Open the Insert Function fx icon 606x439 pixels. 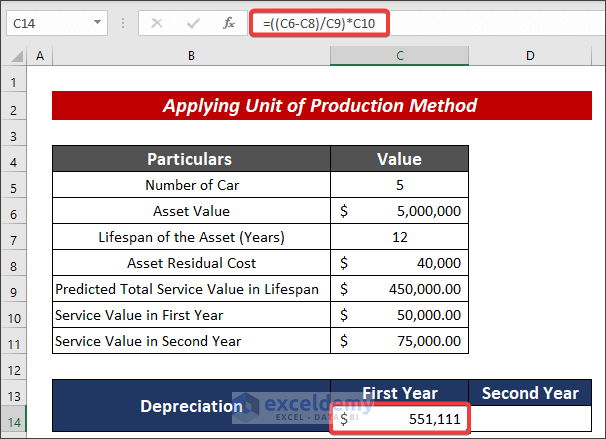229,23
